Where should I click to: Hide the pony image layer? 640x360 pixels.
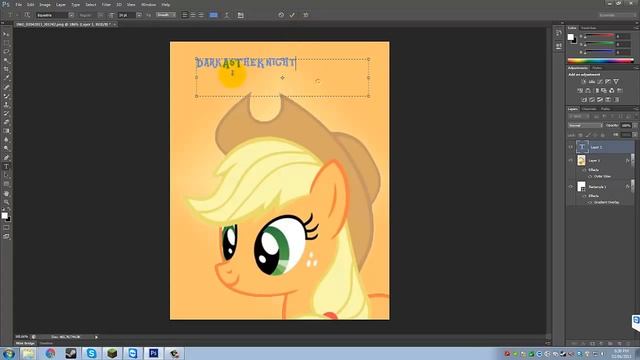(571, 160)
